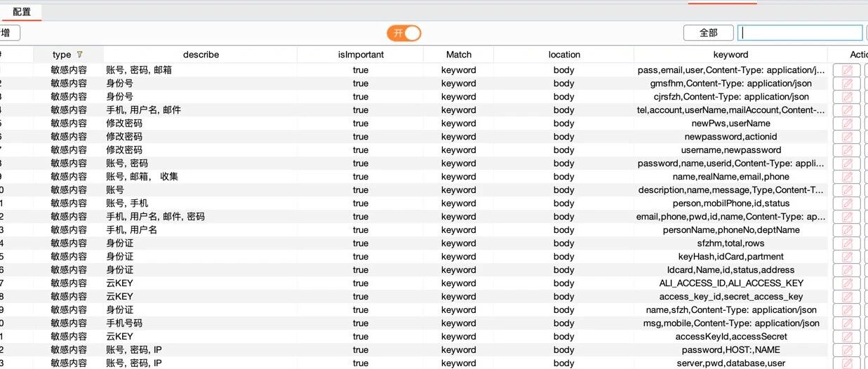Screen dimensions: 868x369
Task: Edit the email,phone,pwd,id,name rule row
Action: point(847,217)
